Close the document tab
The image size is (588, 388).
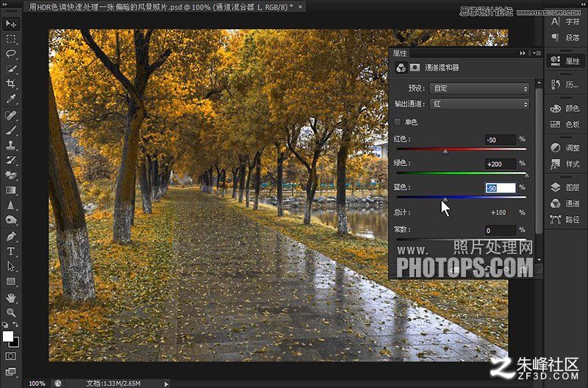tap(300, 7)
